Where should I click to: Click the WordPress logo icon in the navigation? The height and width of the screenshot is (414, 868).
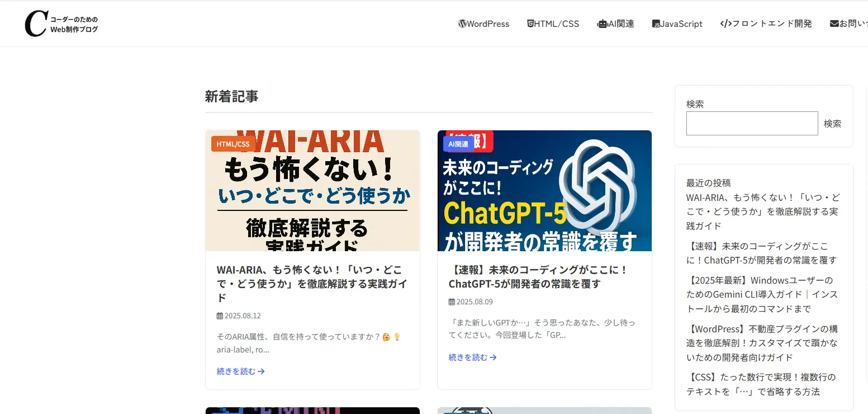pyautogui.click(x=462, y=23)
